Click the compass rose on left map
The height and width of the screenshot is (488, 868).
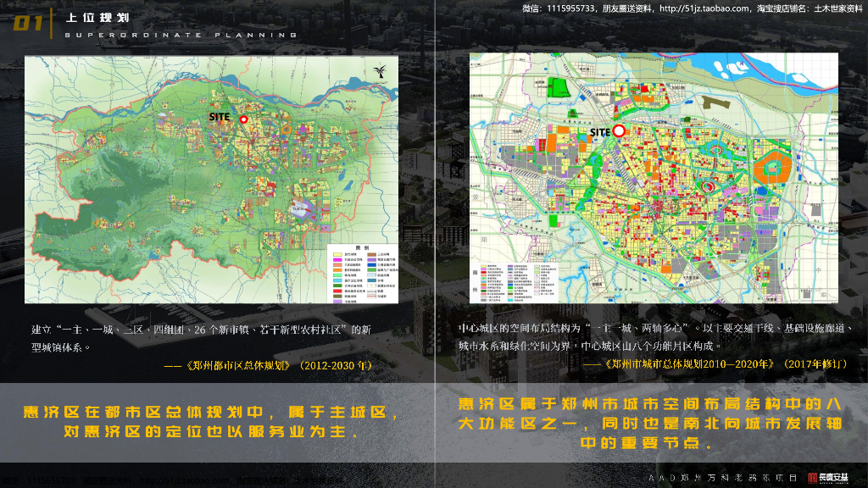point(380,73)
